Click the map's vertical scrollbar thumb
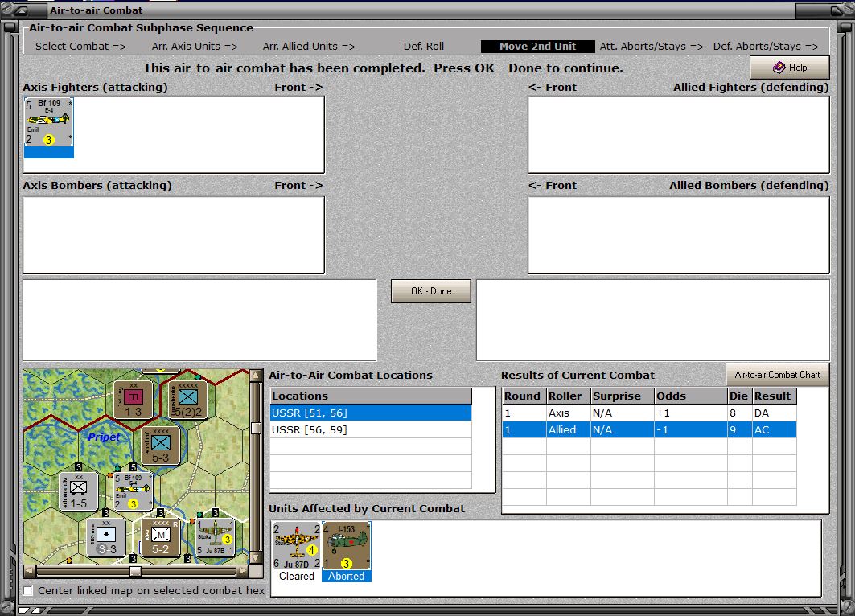855x616 pixels. [256, 428]
